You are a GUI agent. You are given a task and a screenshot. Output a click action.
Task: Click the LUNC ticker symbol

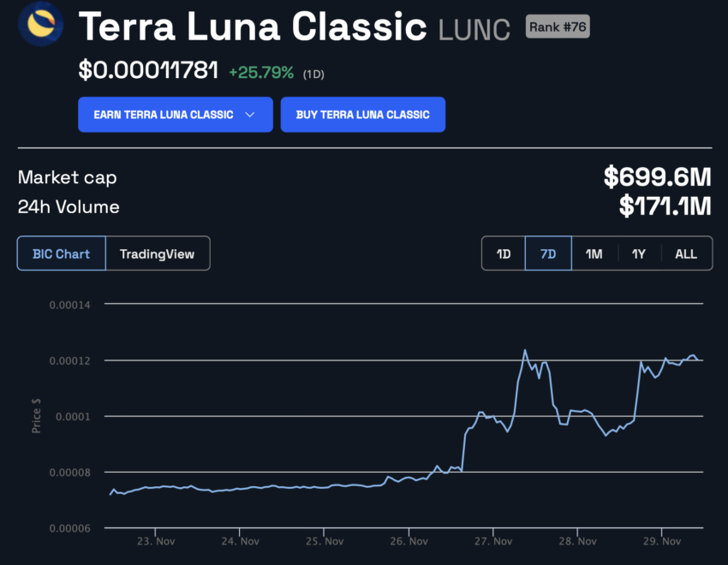pyautogui.click(x=474, y=29)
